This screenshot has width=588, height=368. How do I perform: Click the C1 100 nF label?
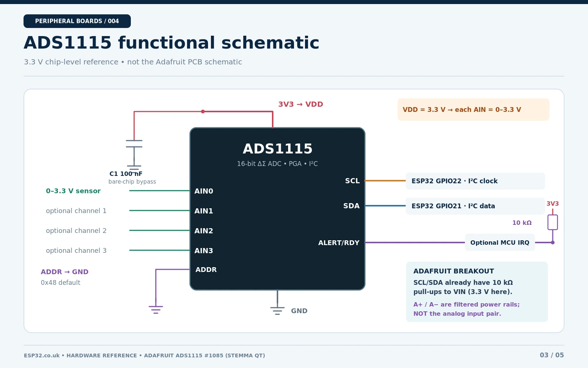point(126,174)
